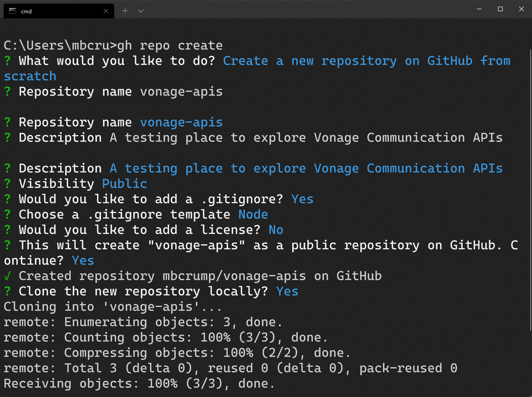Click the gray 'vonage-apis' repository name
The image size is (532, 397).
coord(181,92)
